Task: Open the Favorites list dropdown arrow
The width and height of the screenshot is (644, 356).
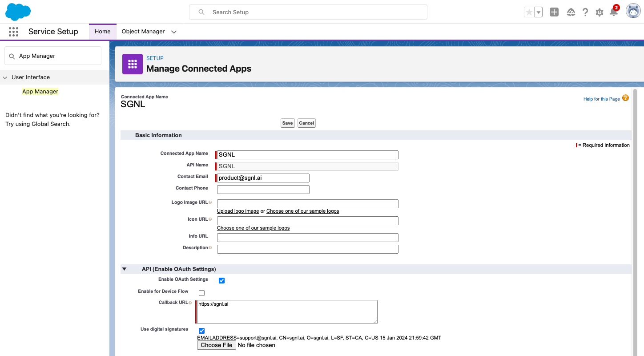Action: (538, 12)
